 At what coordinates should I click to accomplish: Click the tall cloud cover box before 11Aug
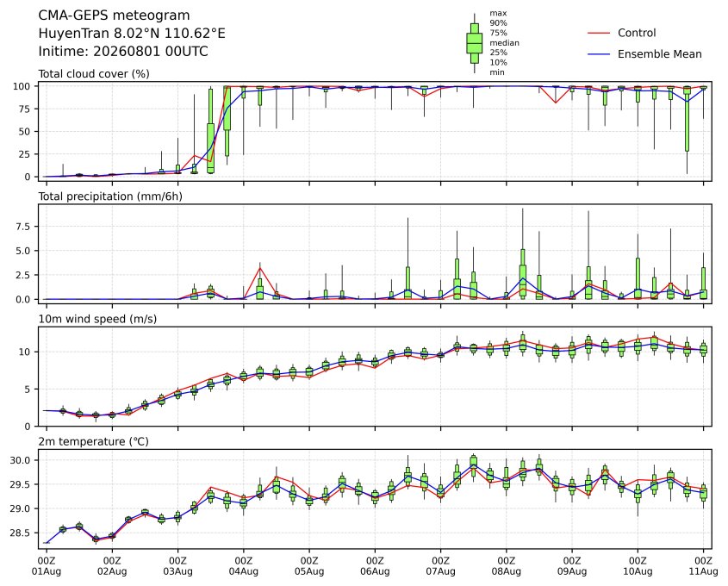coord(688,119)
